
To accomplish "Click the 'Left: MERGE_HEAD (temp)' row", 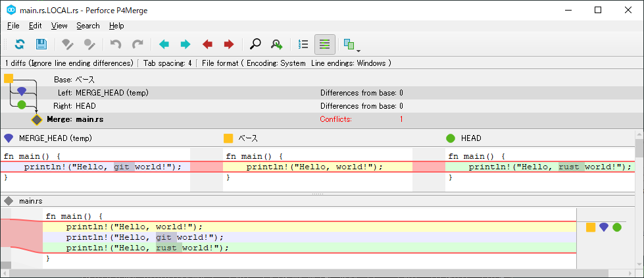I will pos(322,93).
